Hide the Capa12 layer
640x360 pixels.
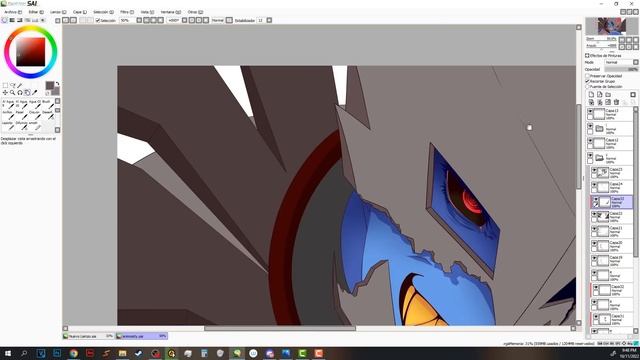click(x=590, y=140)
